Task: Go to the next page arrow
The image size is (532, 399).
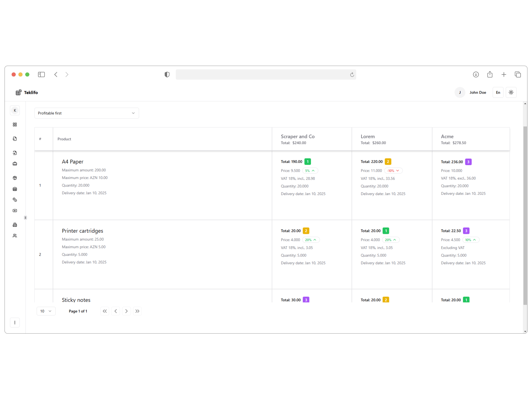Action: 126,311
